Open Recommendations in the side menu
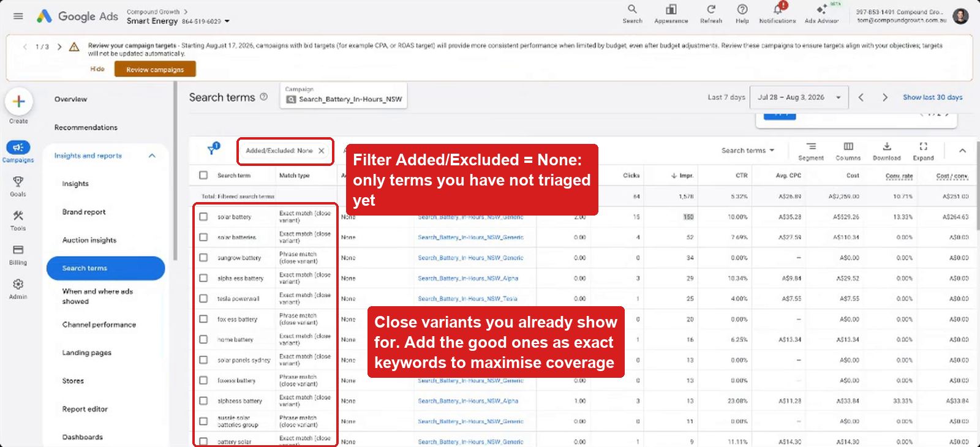This screenshot has width=980, height=447. pyautogui.click(x=86, y=127)
